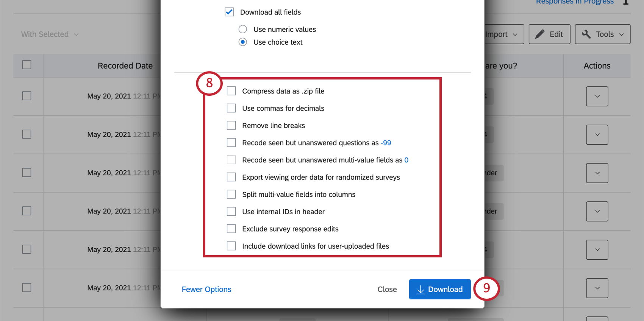Open actions dropdown for first response row
Screen dimensions: 644x321
click(597, 96)
